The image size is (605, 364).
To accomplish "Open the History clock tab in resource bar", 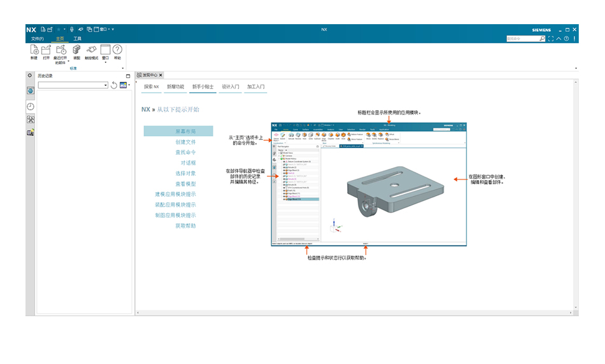I will point(31,106).
